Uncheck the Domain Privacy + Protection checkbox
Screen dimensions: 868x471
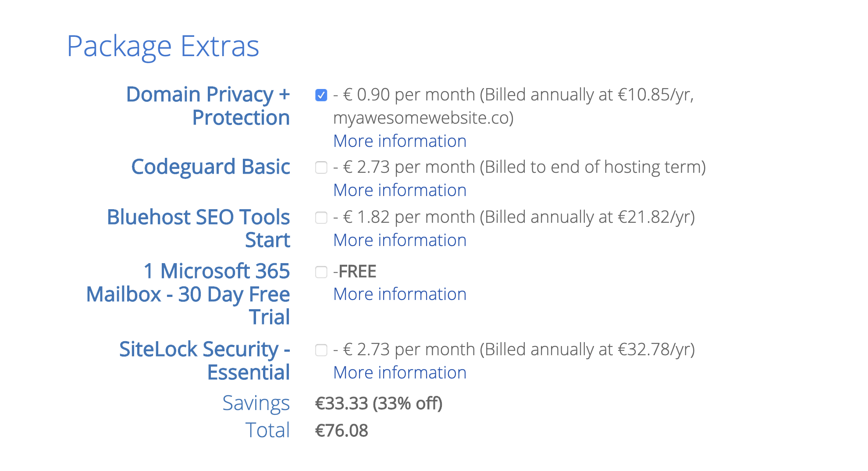click(x=321, y=95)
